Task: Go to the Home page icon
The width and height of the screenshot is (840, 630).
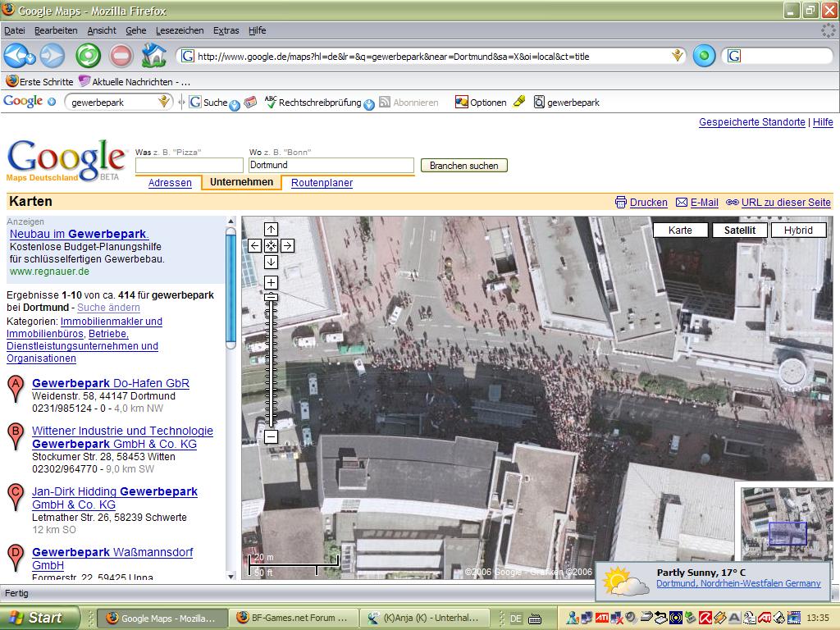Action: 153,56
